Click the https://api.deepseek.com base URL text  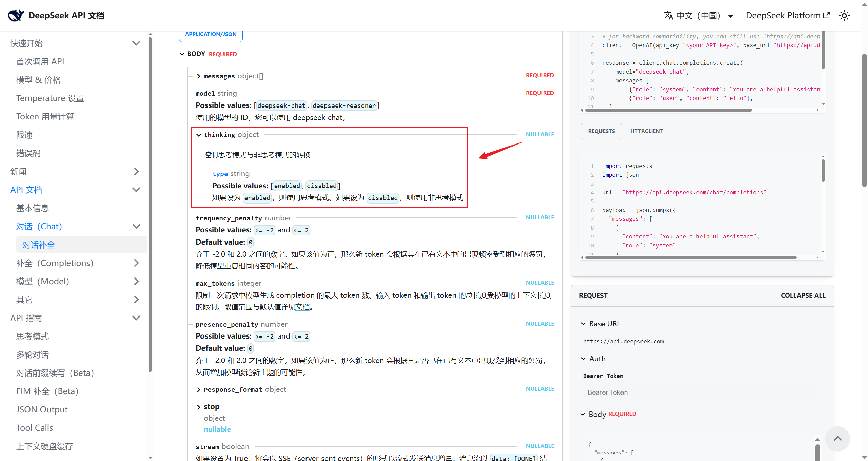coord(623,341)
